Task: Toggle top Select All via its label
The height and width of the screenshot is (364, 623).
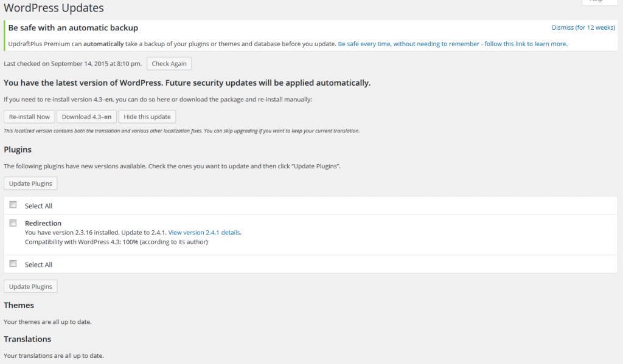Action: (x=38, y=205)
